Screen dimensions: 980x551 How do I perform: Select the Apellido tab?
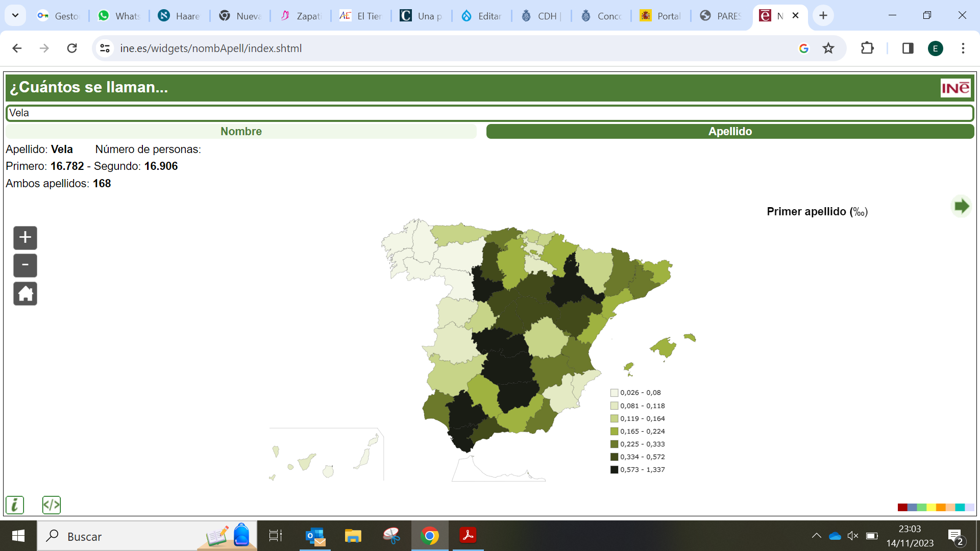coord(730,131)
